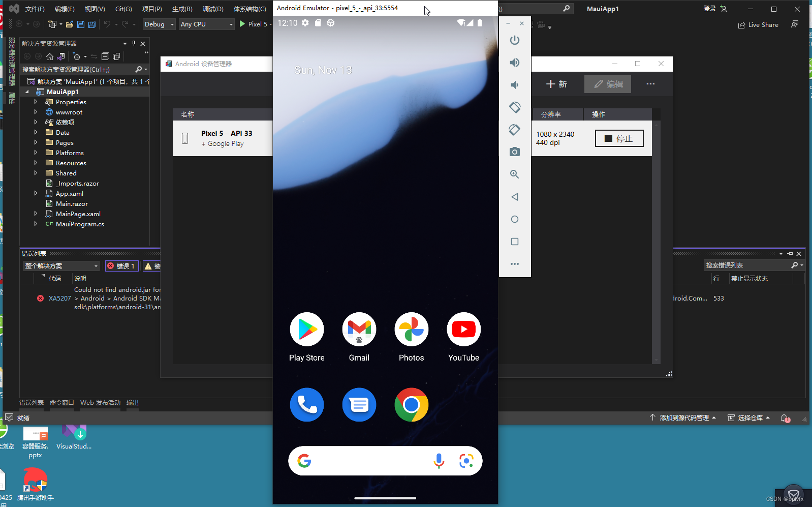
Task: Toggle the errors filter in error list
Action: [121, 266]
